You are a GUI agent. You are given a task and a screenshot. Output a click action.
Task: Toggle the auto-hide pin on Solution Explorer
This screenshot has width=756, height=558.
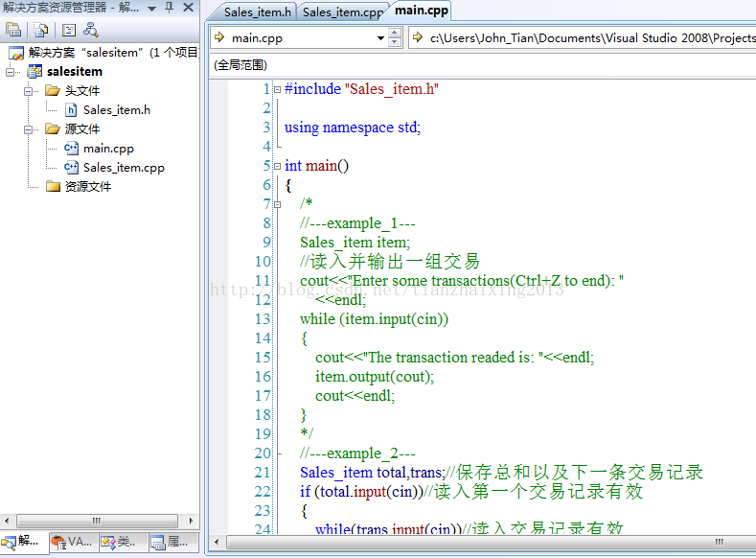[x=169, y=8]
